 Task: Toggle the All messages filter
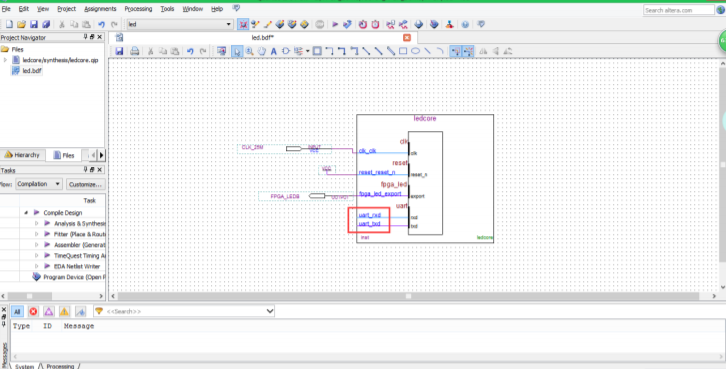coord(17,312)
